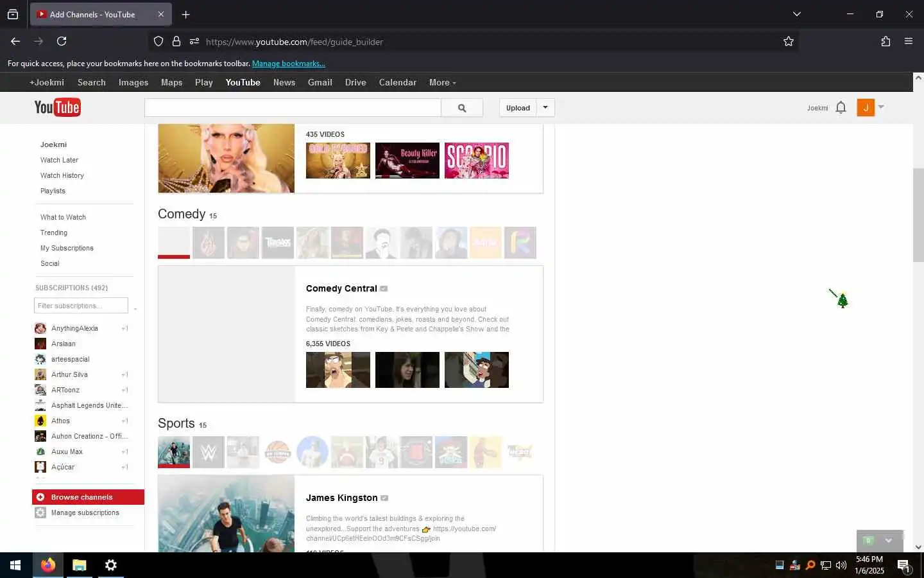Select second channel icon in Comedy row
The height and width of the screenshot is (578, 924).
click(209, 243)
